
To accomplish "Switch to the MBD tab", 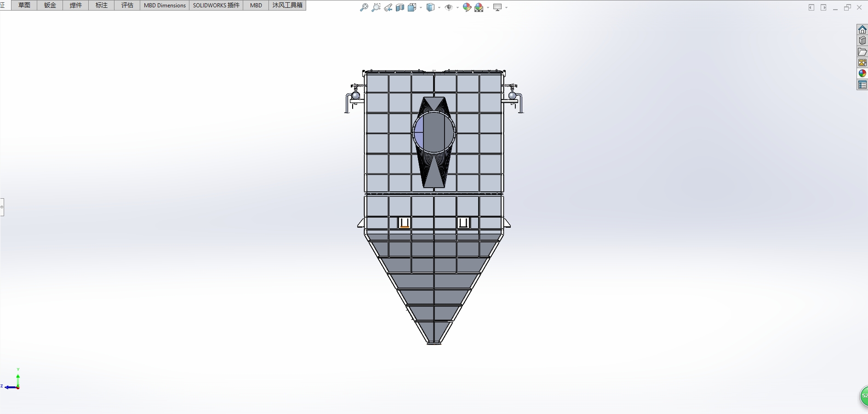I will [x=256, y=5].
